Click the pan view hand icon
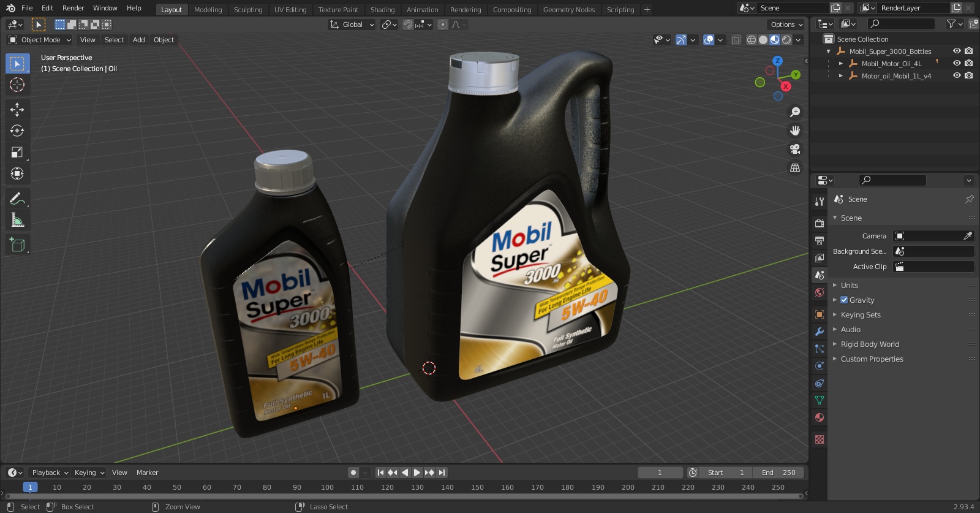 [795, 131]
